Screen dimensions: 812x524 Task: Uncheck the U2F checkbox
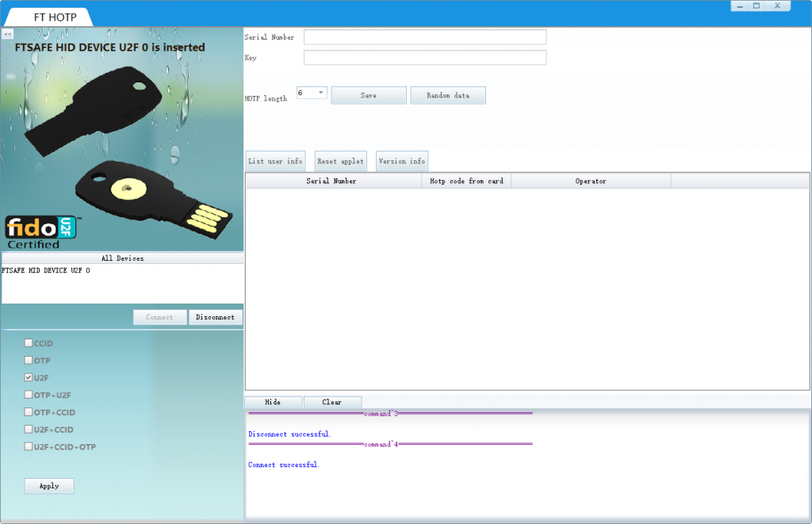click(x=28, y=377)
